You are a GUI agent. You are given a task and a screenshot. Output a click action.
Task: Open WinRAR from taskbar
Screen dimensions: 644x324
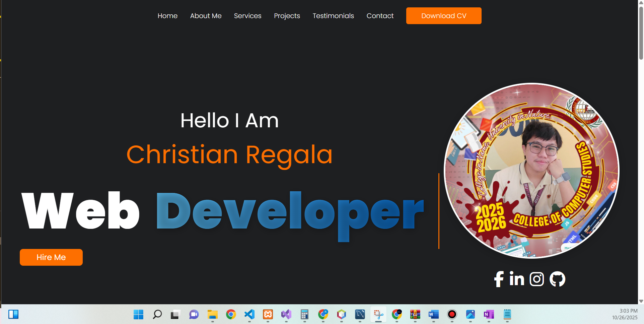pyautogui.click(x=415, y=314)
